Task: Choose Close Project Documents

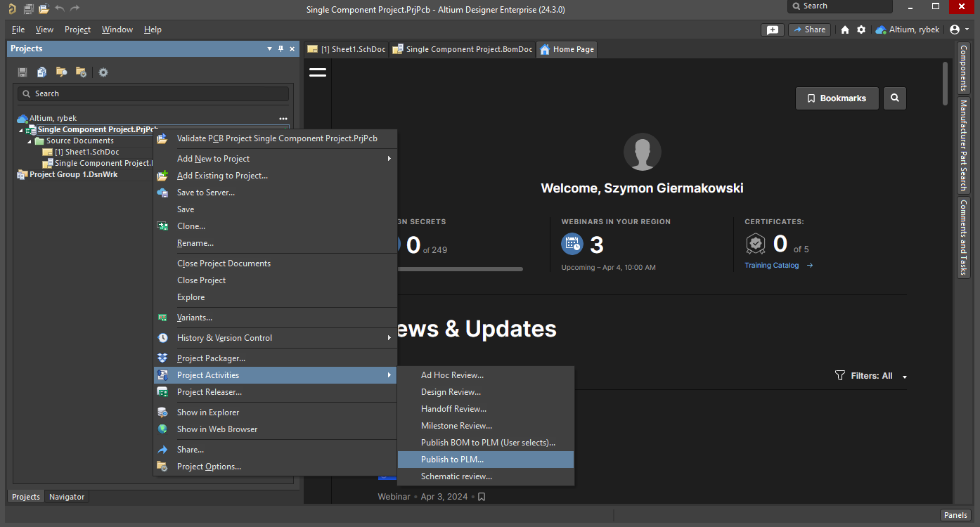Action: click(276, 263)
